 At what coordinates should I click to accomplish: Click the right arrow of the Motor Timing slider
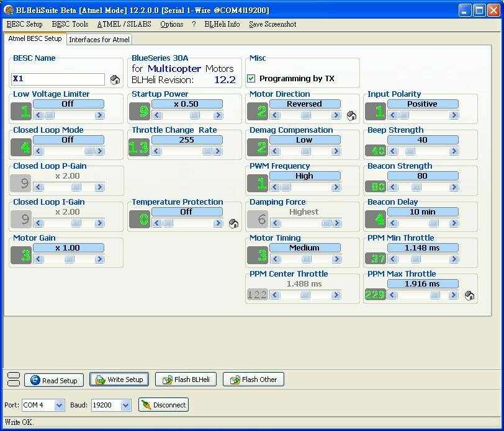(336, 259)
